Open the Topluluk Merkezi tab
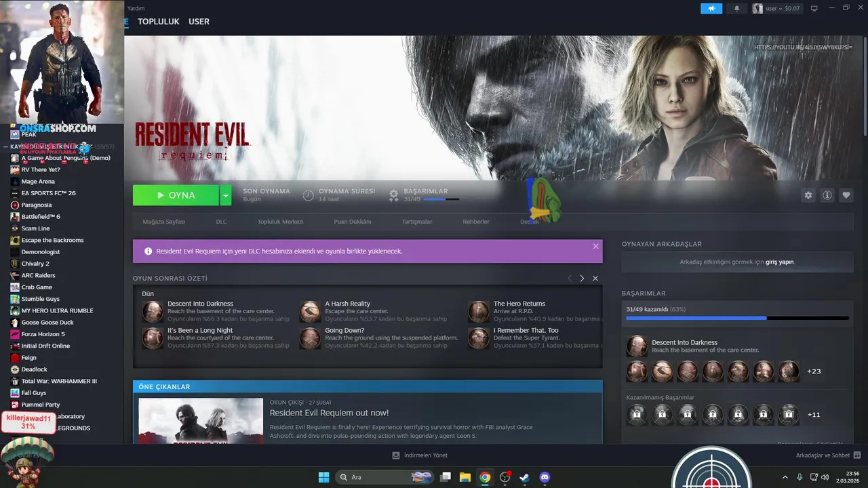Image resolution: width=868 pixels, height=488 pixels. 281,222
